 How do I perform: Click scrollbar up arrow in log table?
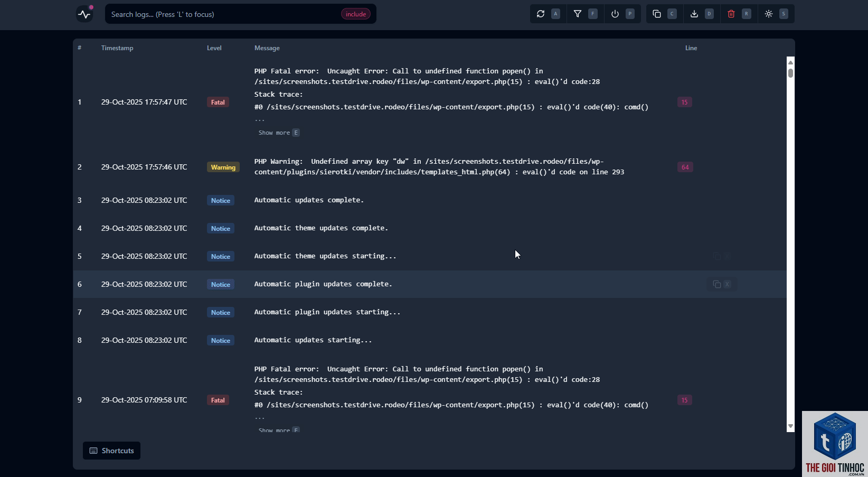[x=790, y=62]
